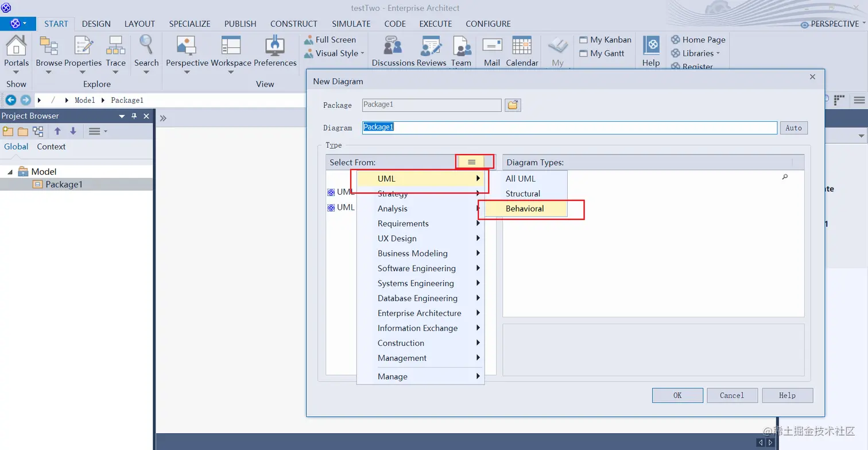Open the Project Browser window position arrow
Viewport: 868px width, 450px height.
point(122,116)
